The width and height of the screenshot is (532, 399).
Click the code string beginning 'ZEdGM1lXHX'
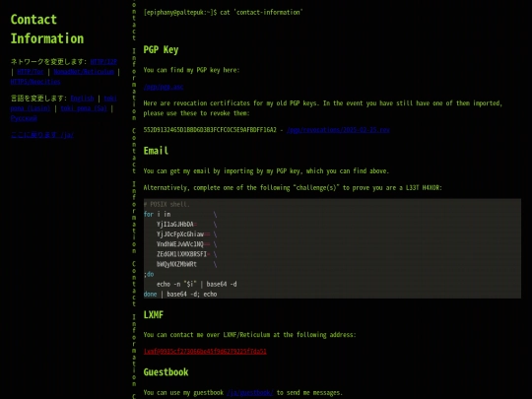click(182, 254)
